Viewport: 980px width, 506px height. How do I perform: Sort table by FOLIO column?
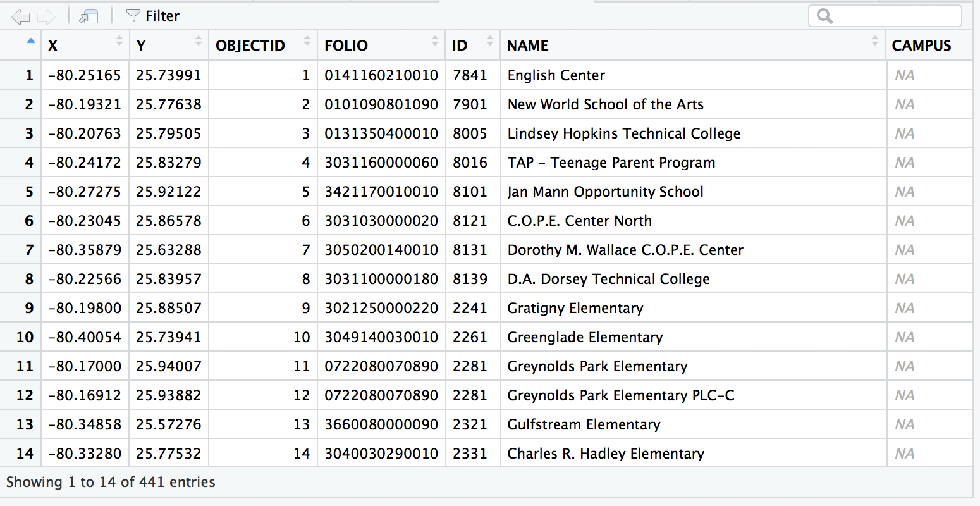pyautogui.click(x=381, y=46)
